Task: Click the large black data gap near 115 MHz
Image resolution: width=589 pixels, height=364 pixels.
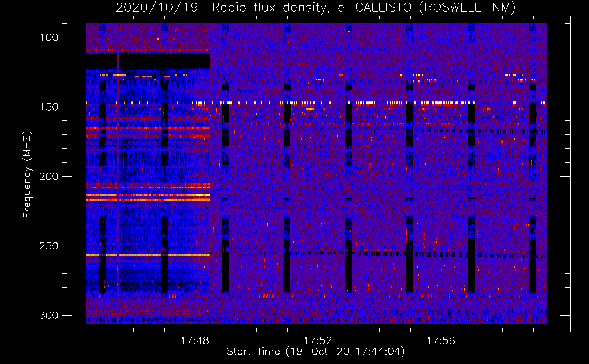Action: 148,61
